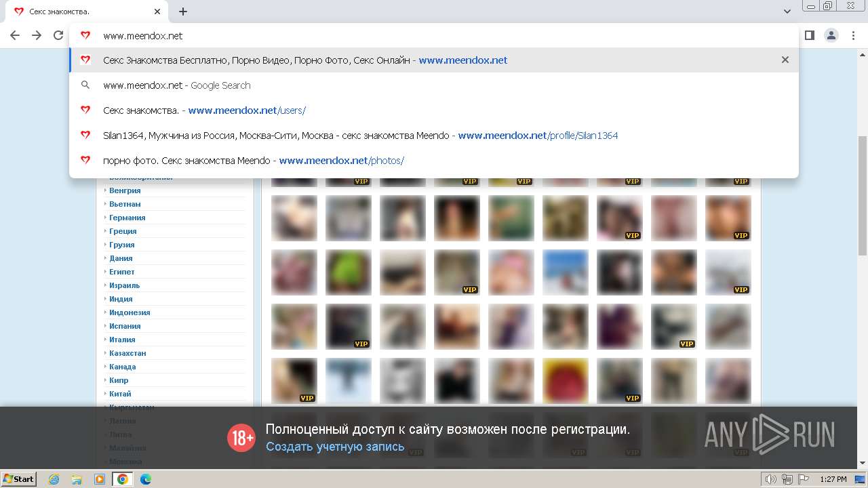Close the browser tab with its X

157,12
